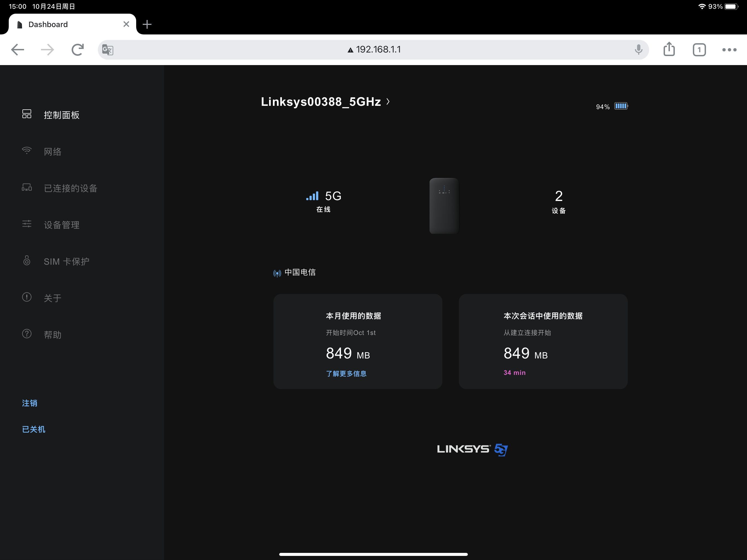Screen dimensions: 747x560
Task: Open the 帮助 question mark icon
Action: pos(27,334)
